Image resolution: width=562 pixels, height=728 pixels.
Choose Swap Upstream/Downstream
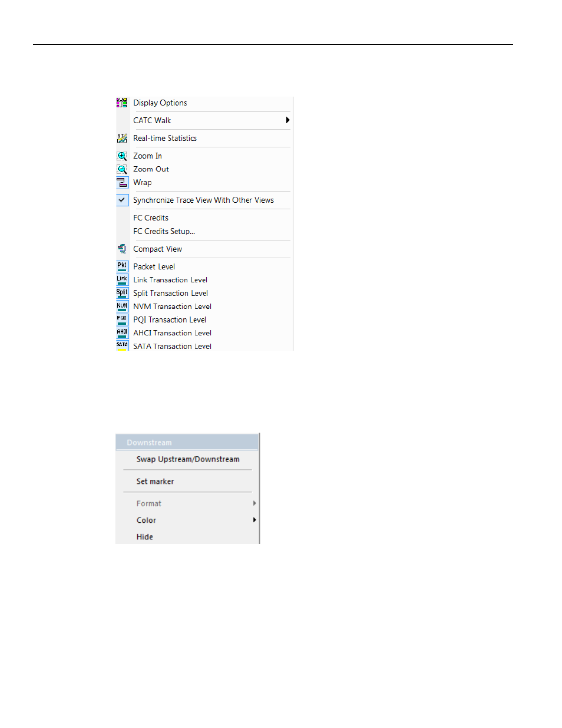[188, 459]
